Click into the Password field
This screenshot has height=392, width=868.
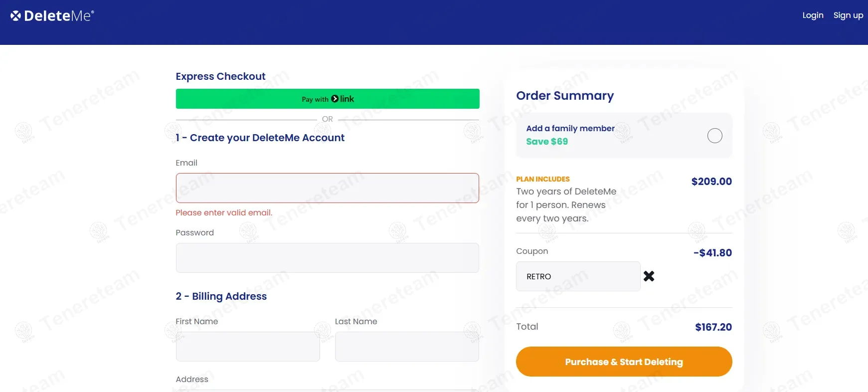coord(327,258)
